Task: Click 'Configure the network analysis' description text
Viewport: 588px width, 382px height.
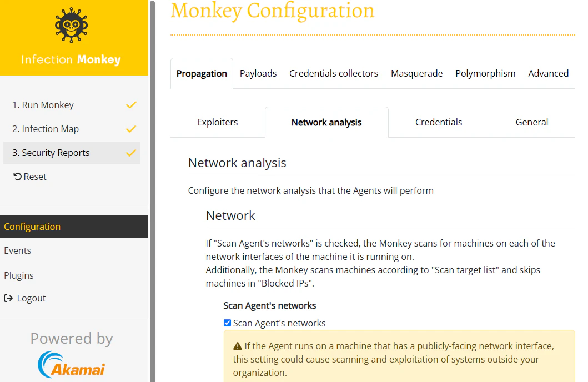Action: coord(310,190)
